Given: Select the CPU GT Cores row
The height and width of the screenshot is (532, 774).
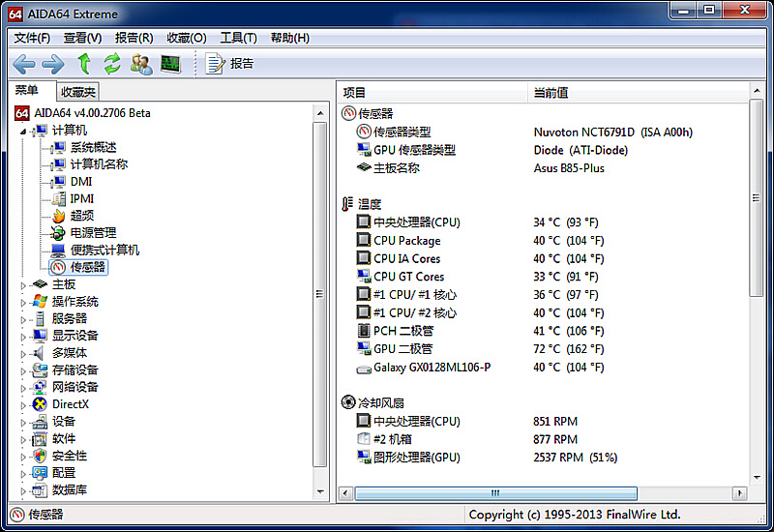Looking at the screenshot, I should (543, 277).
